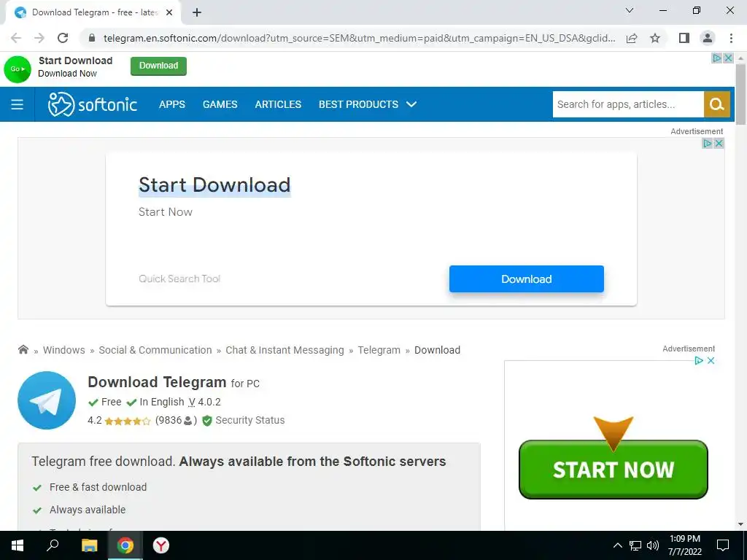Go back to the previous page
The width and height of the screenshot is (747, 560).
(16, 38)
